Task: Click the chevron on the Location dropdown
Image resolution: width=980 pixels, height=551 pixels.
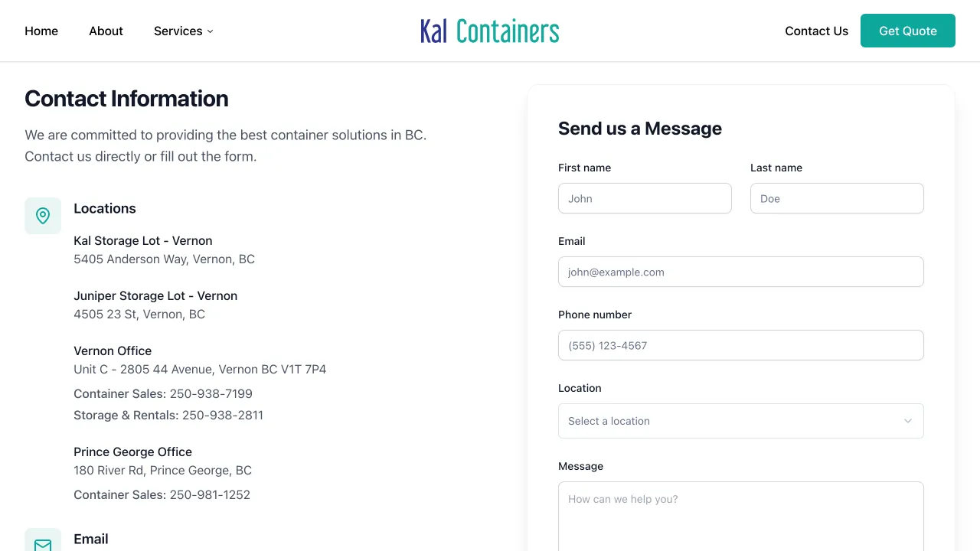Action: coord(908,421)
